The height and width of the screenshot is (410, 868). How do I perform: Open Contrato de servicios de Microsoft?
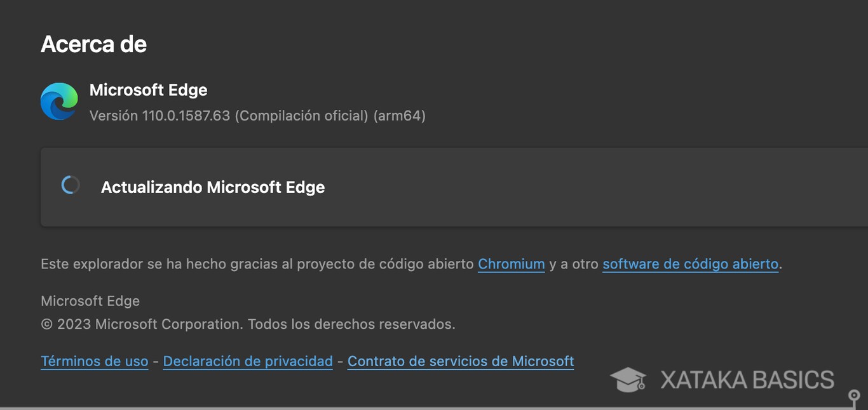pos(460,361)
